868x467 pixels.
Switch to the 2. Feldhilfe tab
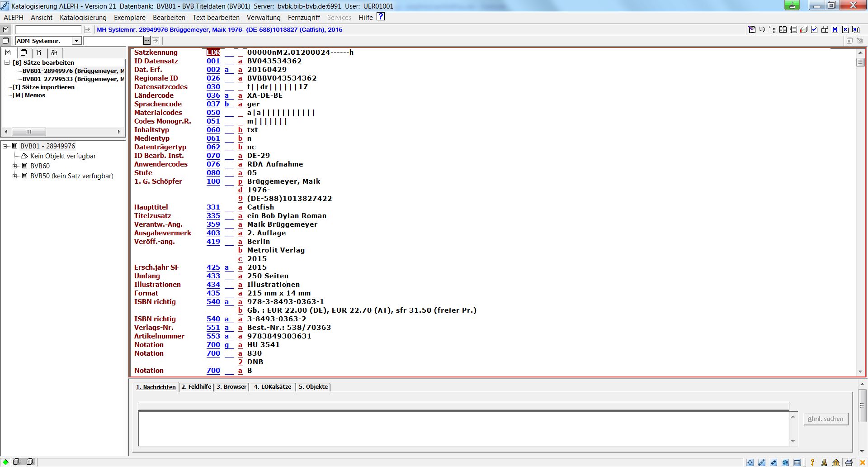(x=196, y=387)
